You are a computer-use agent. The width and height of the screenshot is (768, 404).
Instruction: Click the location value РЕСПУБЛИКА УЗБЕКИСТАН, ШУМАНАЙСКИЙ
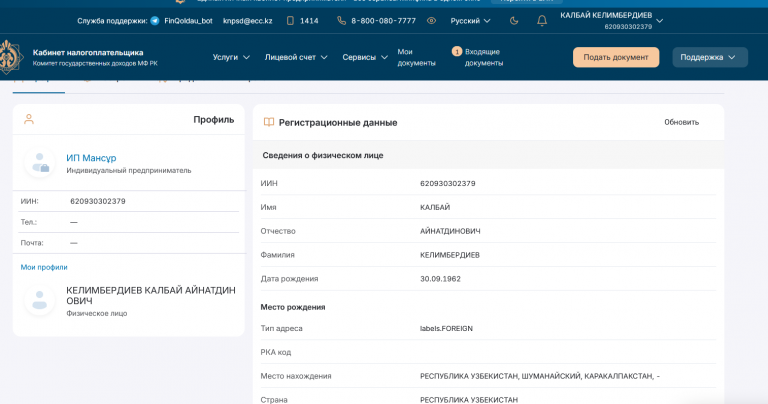point(540,376)
